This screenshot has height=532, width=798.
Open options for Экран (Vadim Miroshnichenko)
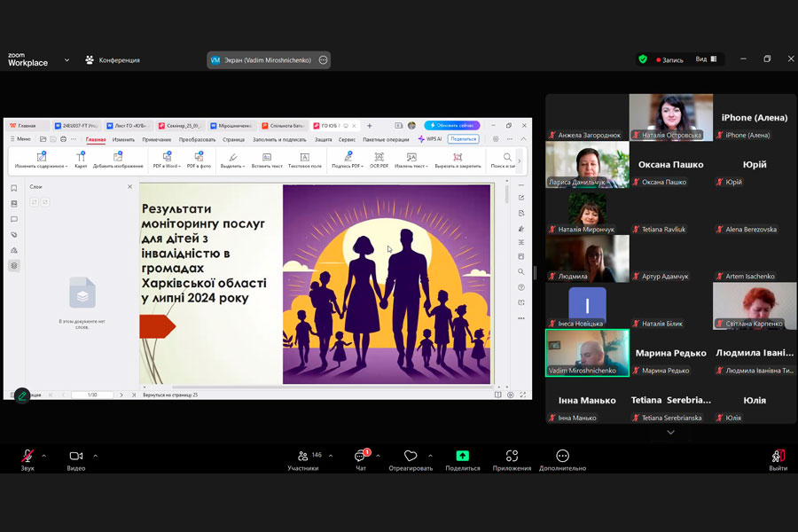[x=324, y=60]
